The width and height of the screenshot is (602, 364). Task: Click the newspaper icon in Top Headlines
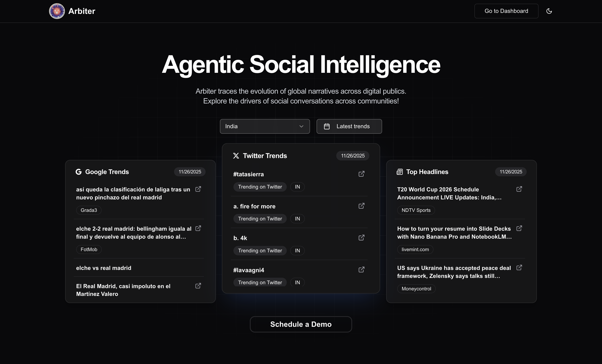[400, 172]
